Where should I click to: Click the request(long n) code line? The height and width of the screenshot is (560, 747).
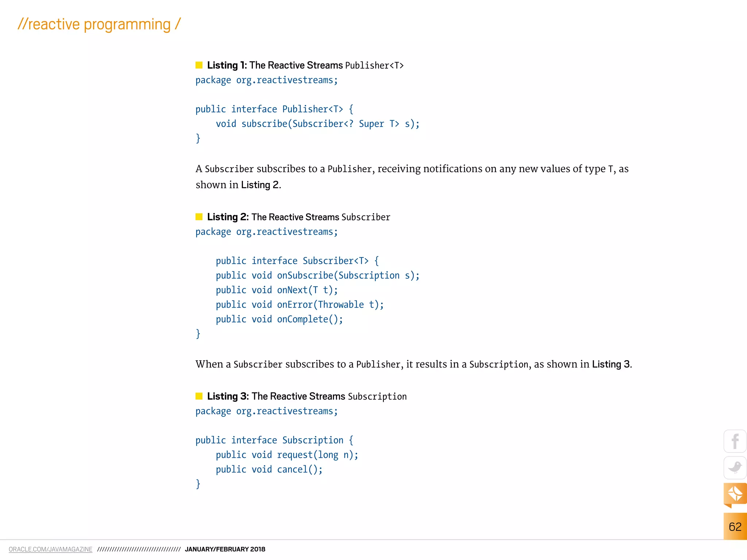tap(287, 455)
